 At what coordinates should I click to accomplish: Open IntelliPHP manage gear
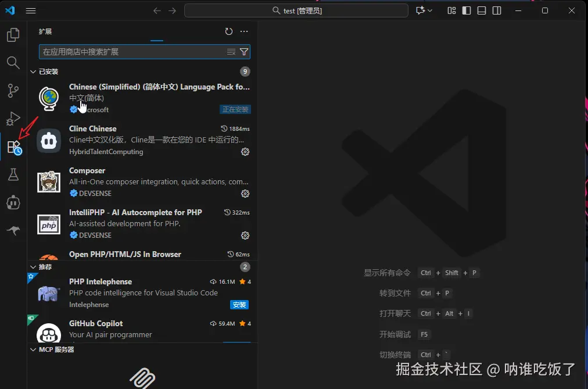[245, 235]
